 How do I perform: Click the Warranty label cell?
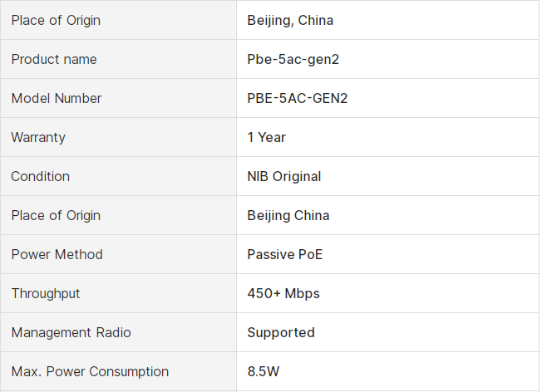tap(38, 137)
